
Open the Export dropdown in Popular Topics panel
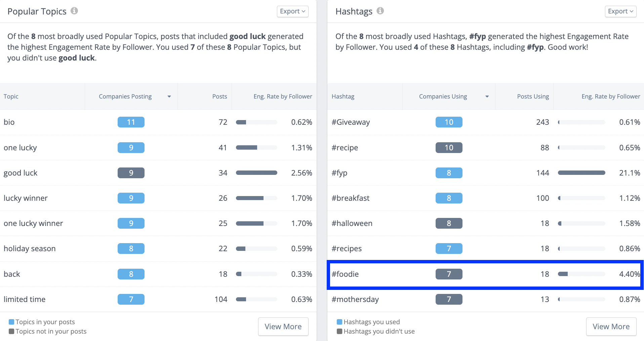pos(292,11)
